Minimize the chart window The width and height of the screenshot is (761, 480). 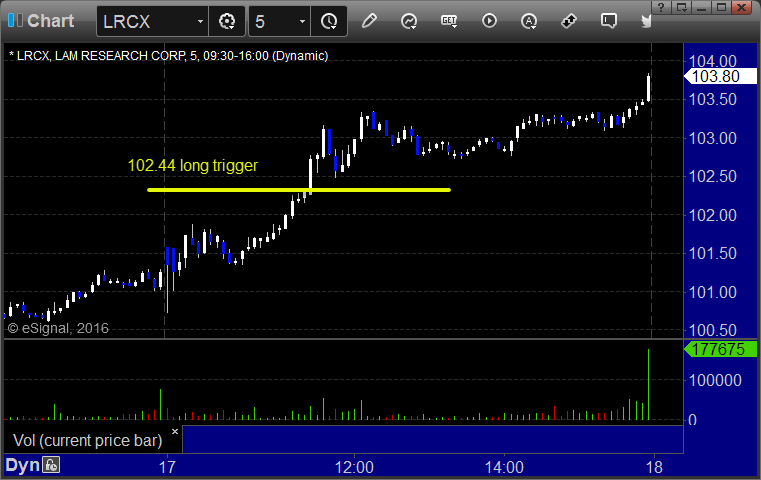click(702, 7)
